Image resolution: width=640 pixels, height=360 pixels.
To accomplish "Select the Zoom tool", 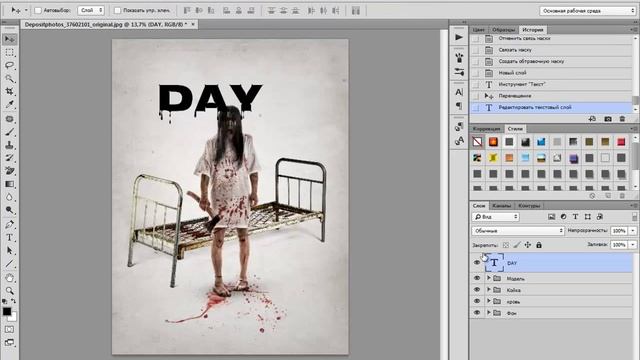I will pos(9,291).
